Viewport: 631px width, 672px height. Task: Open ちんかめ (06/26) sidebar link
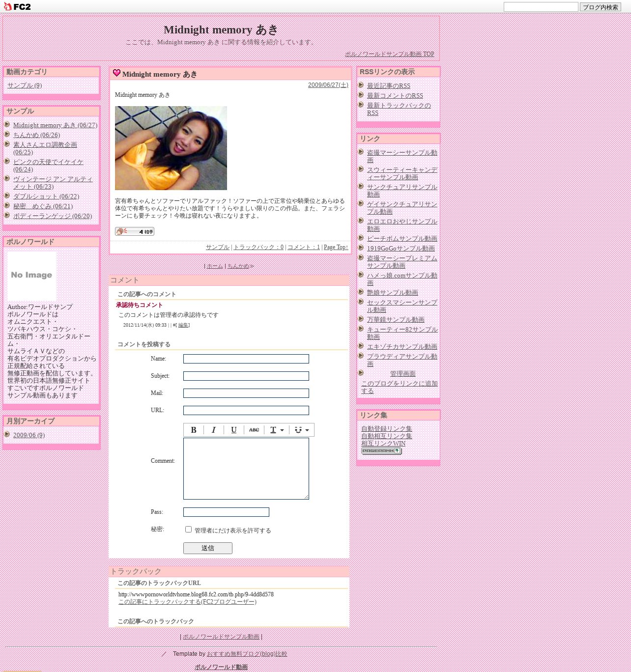36,135
